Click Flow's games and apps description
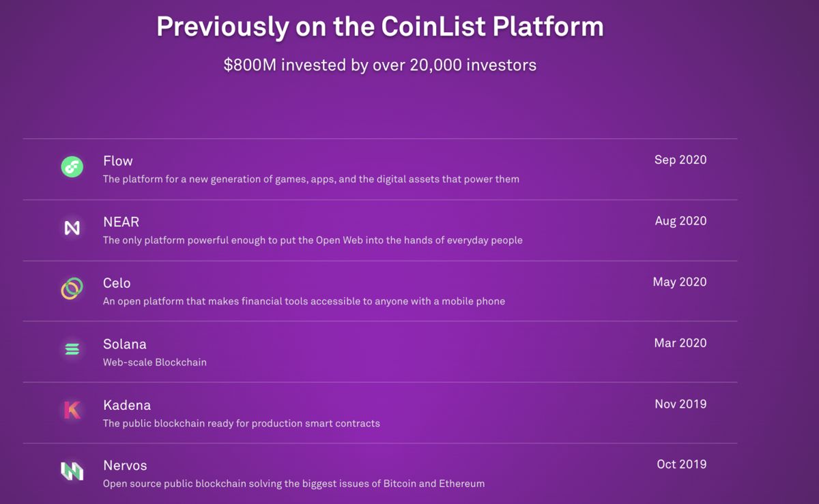 pos(311,179)
